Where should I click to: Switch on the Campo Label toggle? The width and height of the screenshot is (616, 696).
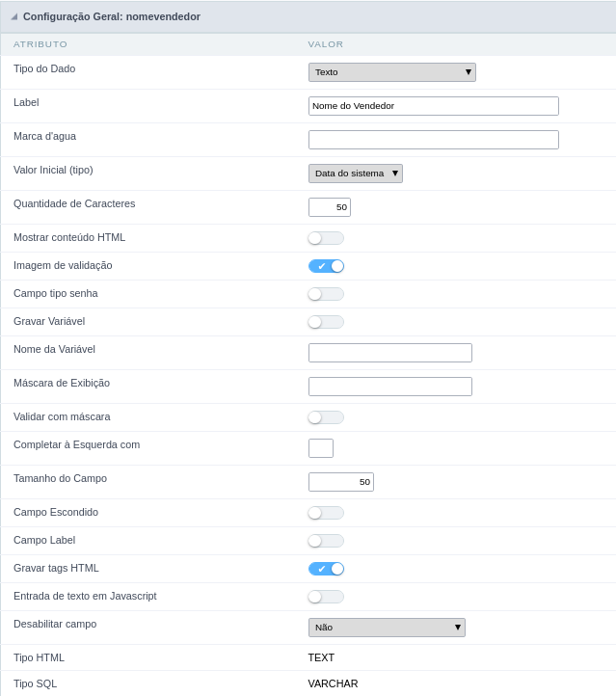point(326,541)
